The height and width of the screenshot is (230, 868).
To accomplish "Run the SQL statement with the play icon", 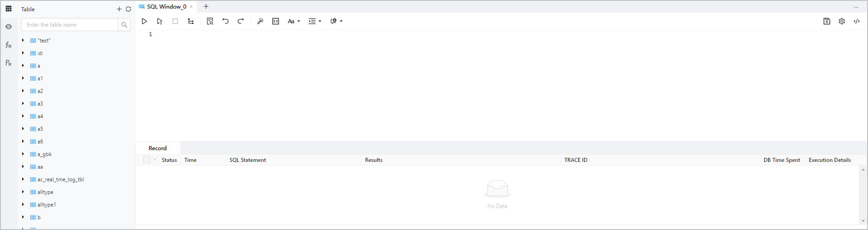I will point(144,21).
